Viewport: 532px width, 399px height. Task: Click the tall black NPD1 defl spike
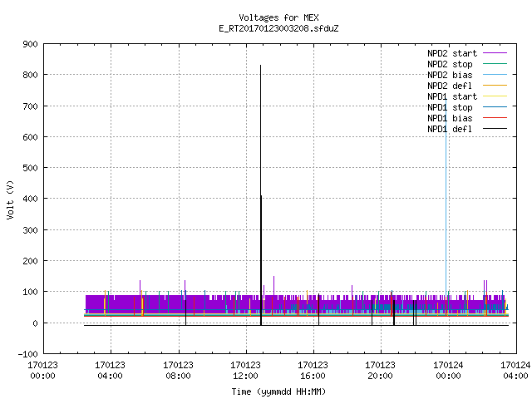[x=260, y=195]
